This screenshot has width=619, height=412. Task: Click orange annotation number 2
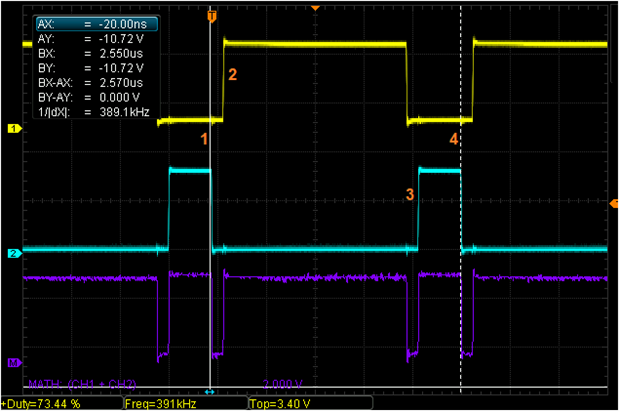(x=232, y=75)
